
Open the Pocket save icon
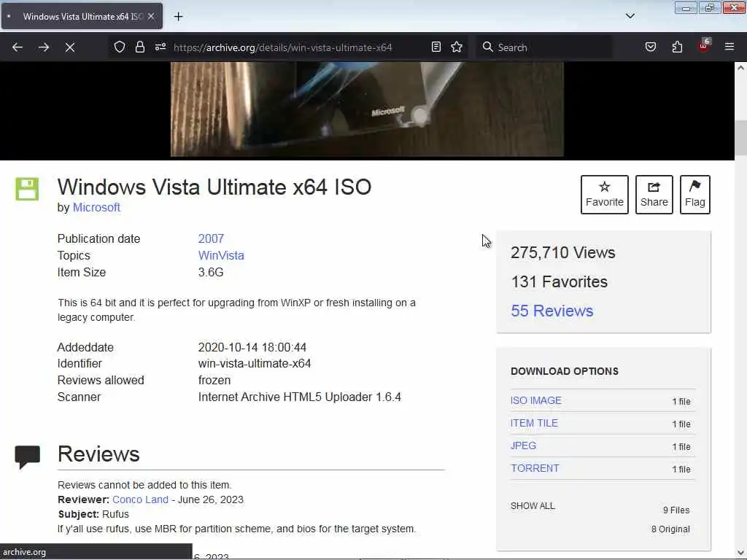point(650,47)
